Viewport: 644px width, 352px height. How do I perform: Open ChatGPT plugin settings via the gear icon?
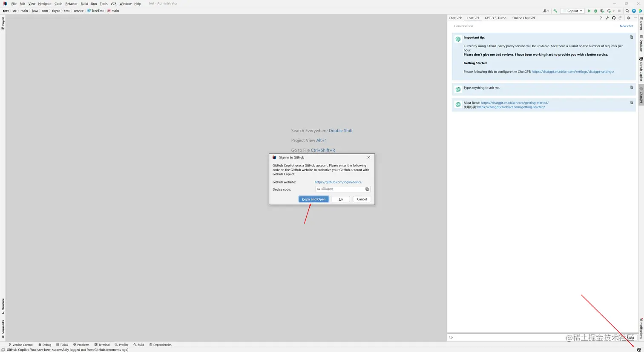[629, 18]
